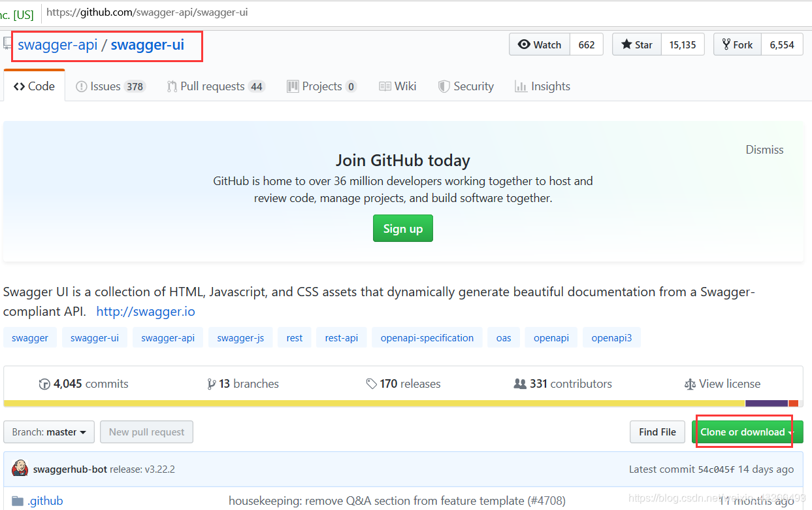Select the rest topic tag

(295, 338)
